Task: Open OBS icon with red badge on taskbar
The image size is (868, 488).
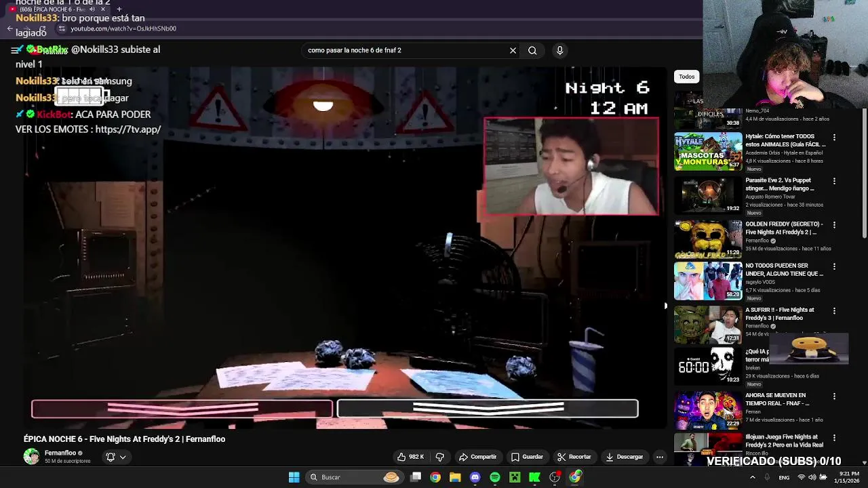Action: click(x=555, y=477)
